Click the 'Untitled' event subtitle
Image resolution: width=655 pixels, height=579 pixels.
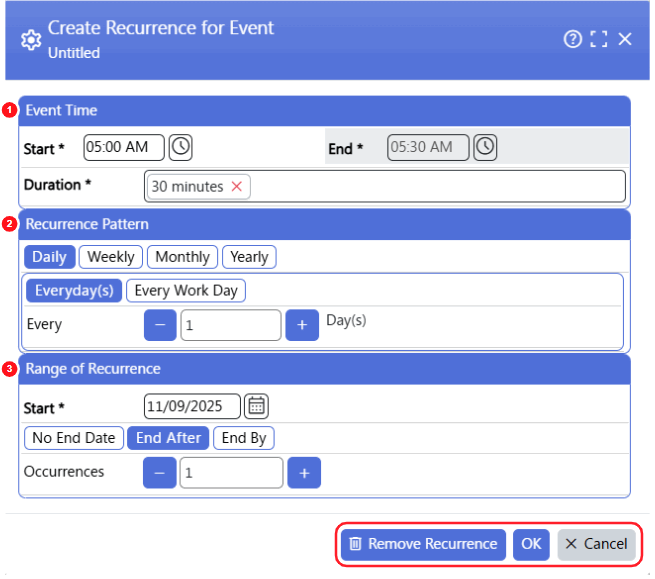tap(74, 53)
